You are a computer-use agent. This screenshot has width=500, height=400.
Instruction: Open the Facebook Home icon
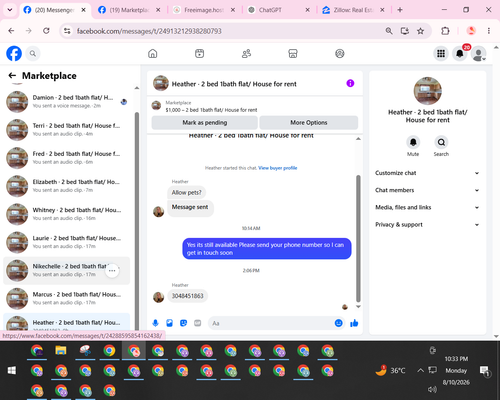[153, 54]
